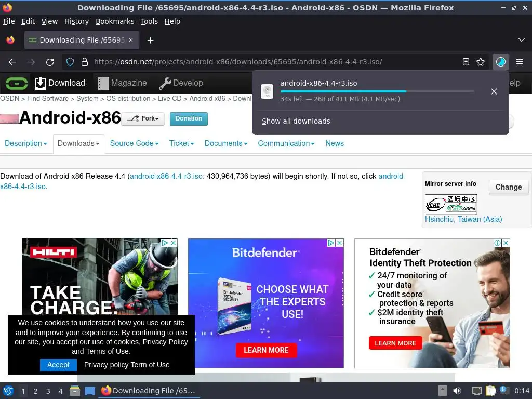This screenshot has height=399, width=532.
Task: Click the first android-x86-4.4-r3.iso link
Action: coord(166,177)
